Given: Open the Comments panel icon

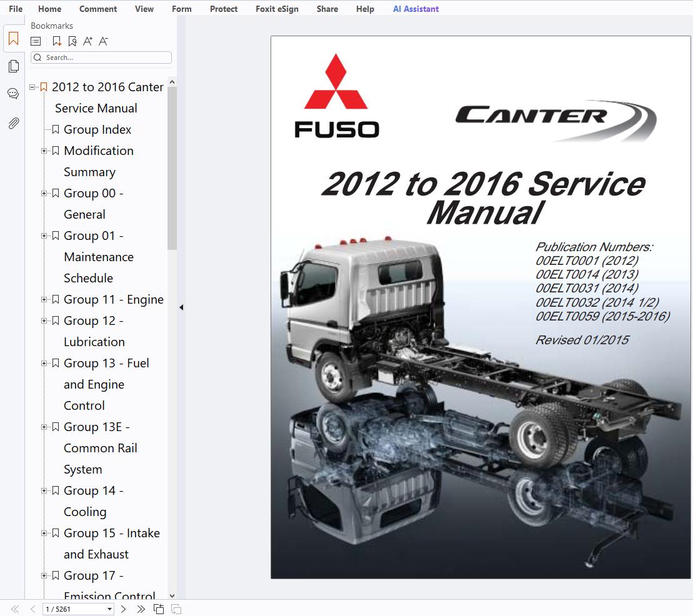Looking at the screenshot, I should [13, 94].
